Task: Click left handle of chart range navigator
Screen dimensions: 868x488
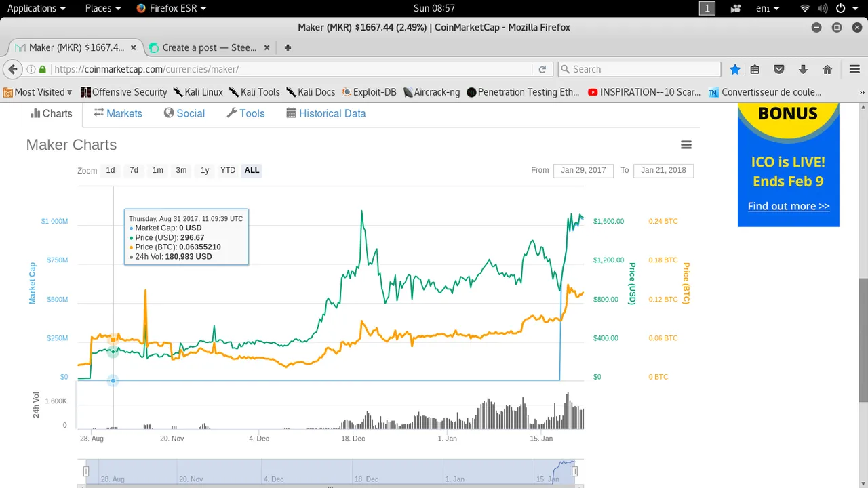Action: click(x=86, y=471)
